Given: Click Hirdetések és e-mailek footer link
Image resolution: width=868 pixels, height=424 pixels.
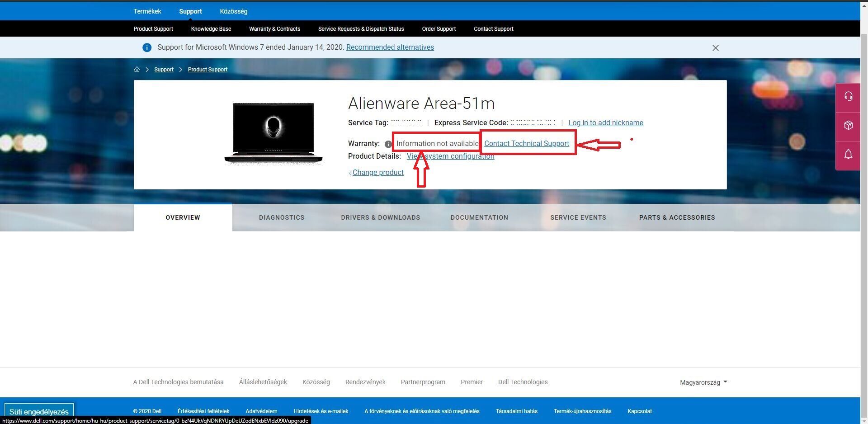Looking at the screenshot, I should 321,411.
